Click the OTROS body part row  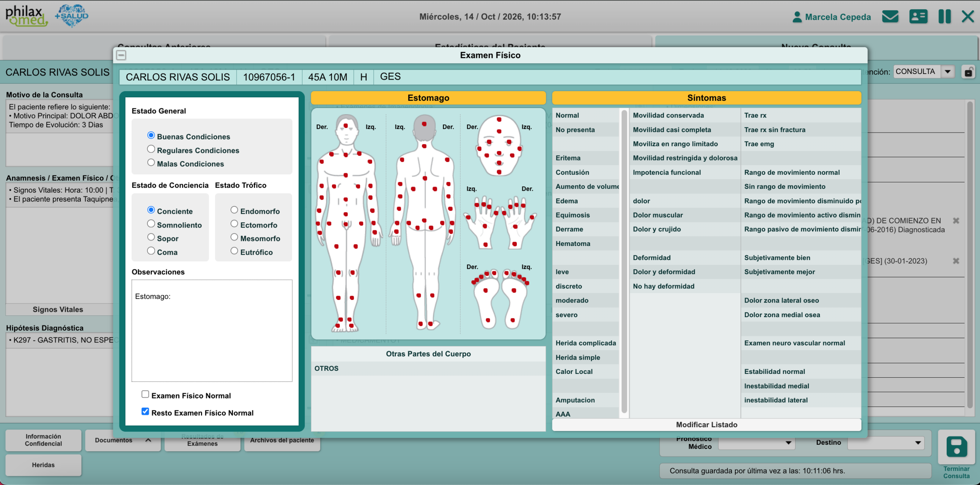click(428, 369)
